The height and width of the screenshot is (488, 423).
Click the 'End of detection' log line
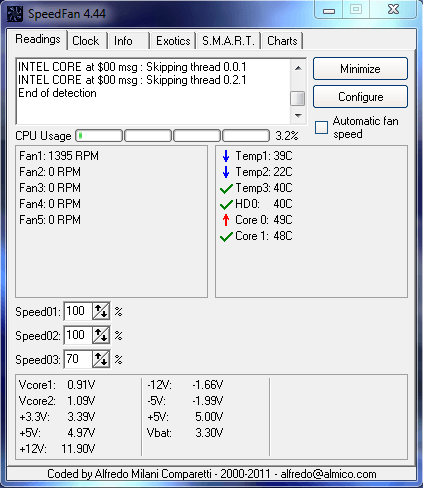pyautogui.click(x=57, y=93)
